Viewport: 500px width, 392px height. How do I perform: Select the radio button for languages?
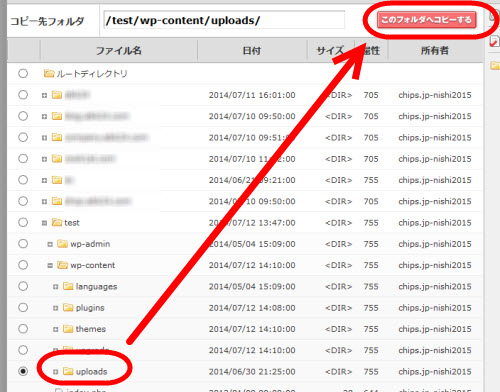(23, 286)
